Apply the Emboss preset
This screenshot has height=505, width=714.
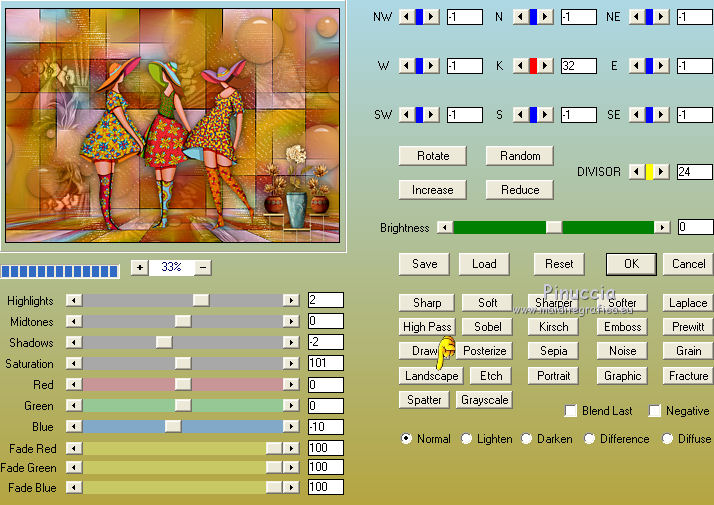pyautogui.click(x=622, y=327)
